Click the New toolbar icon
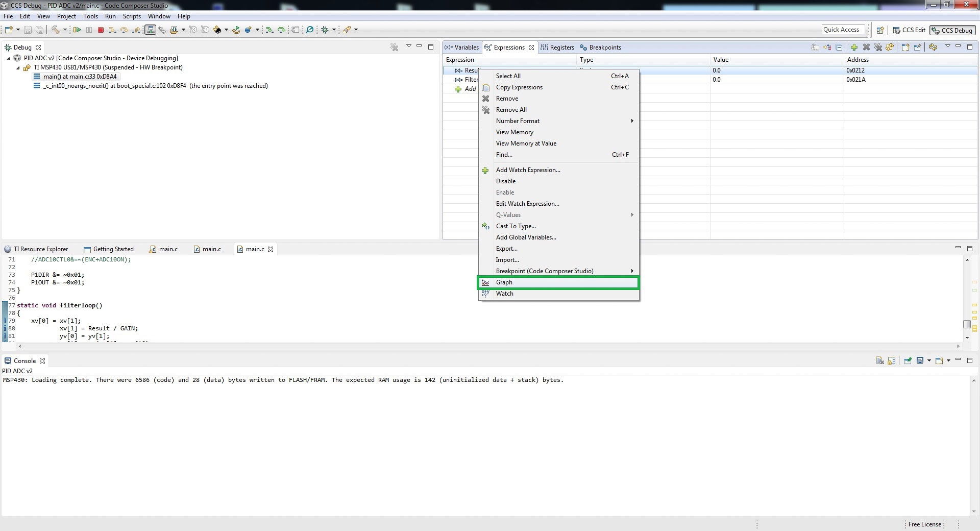The width and height of the screenshot is (980, 531). pyautogui.click(x=9, y=30)
